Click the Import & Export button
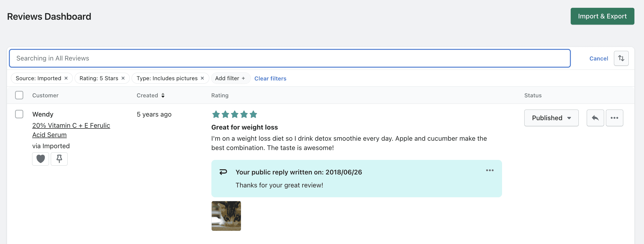644x244 pixels. [602, 16]
